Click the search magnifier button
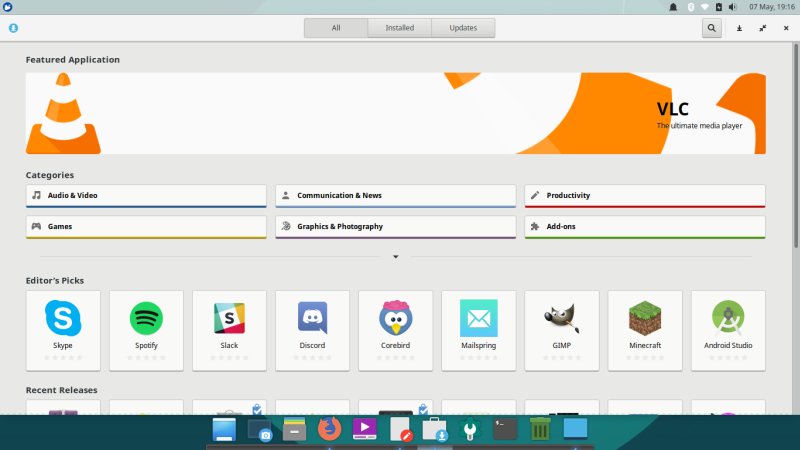 pos(711,28)
